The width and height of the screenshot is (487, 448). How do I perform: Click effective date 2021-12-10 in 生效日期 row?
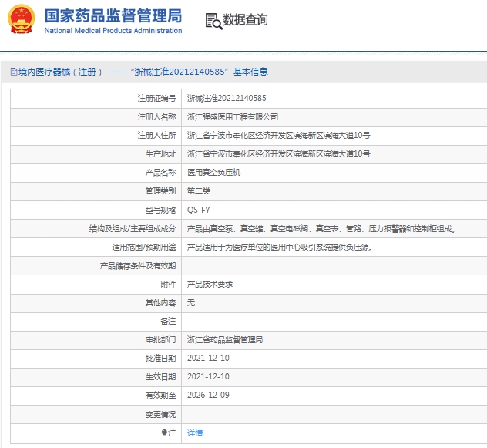coord(208,376)
